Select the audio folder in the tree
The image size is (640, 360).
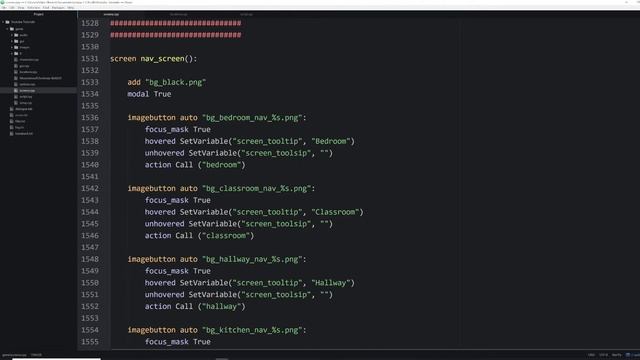24,35
